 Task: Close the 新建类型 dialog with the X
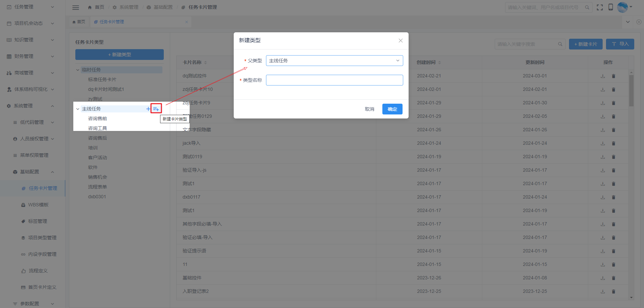(401, 40)
